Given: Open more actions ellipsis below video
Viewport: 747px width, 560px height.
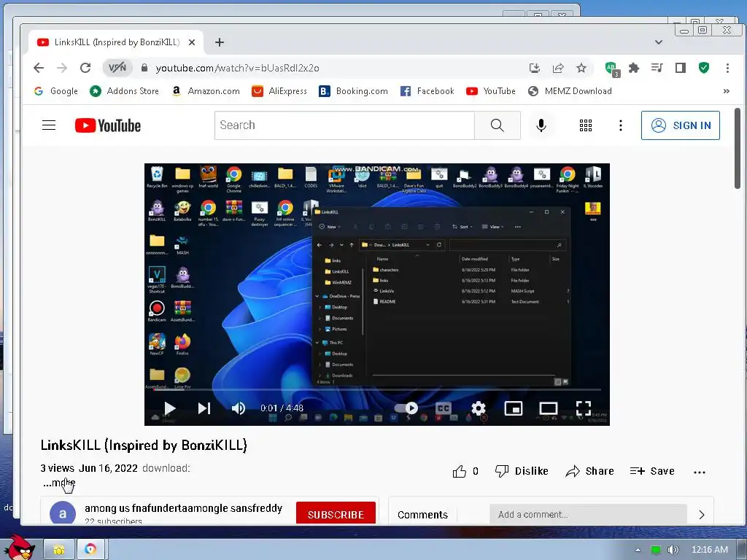Looking at the screenshot, I should click(x=700, y=472).
